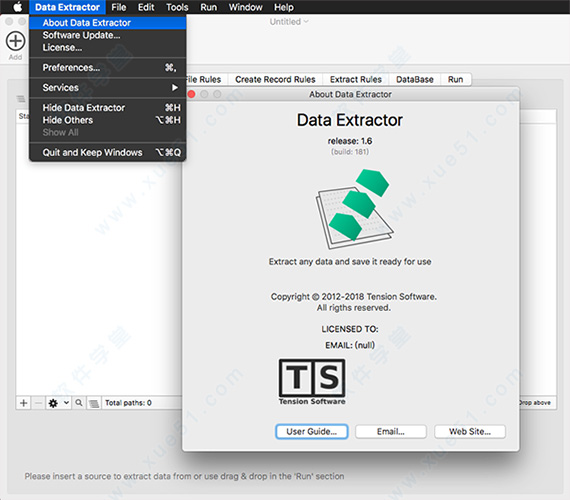Switch to the Run tab

click(455, 79)
